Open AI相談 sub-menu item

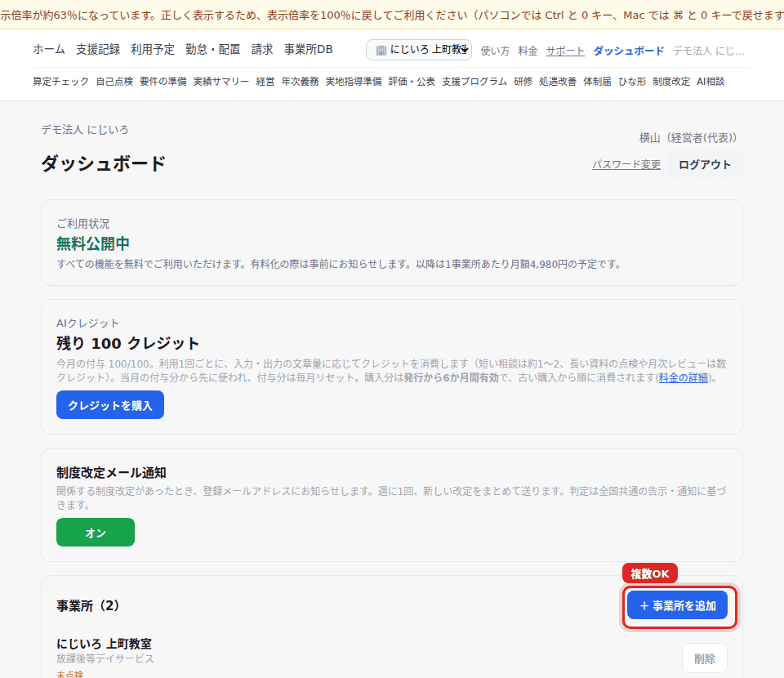pos(711,82)
